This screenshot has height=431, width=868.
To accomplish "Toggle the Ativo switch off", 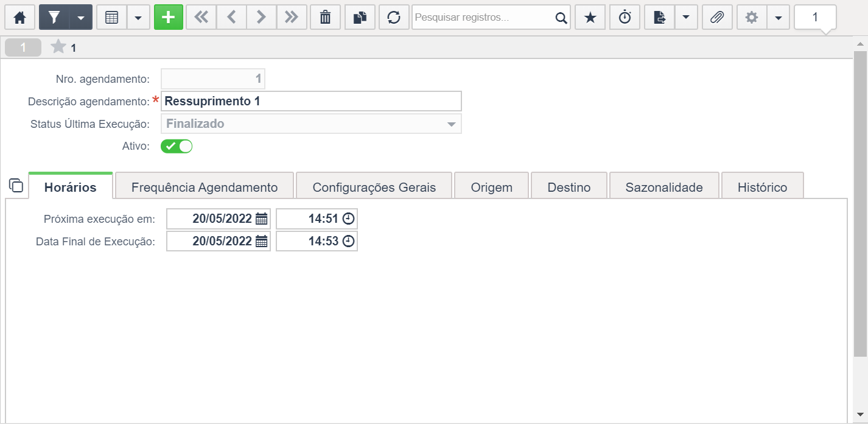I will pos(177,146).
